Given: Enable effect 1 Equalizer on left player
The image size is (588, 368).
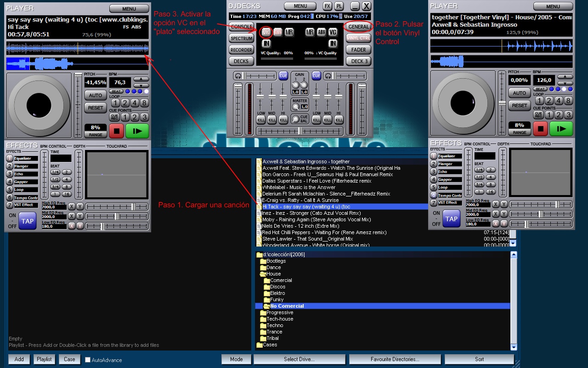Looking at the screenshot, I should pos(10,158).
